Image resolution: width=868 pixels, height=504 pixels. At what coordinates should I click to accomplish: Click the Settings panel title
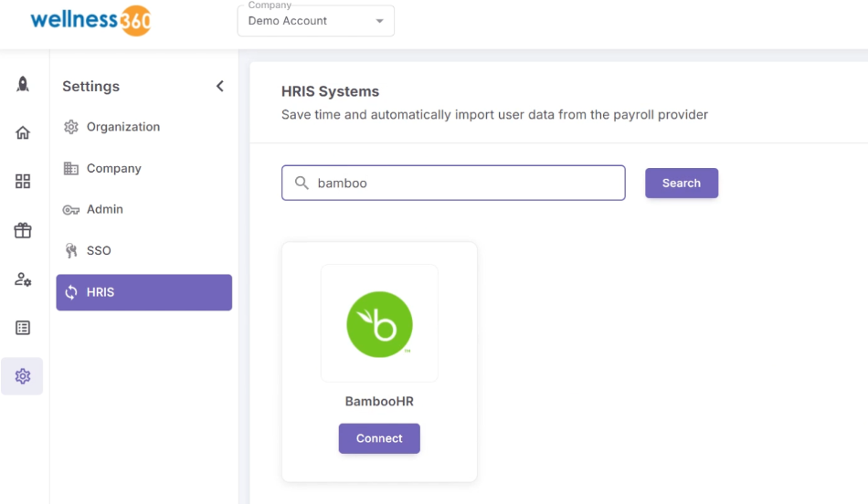(90, 87)
